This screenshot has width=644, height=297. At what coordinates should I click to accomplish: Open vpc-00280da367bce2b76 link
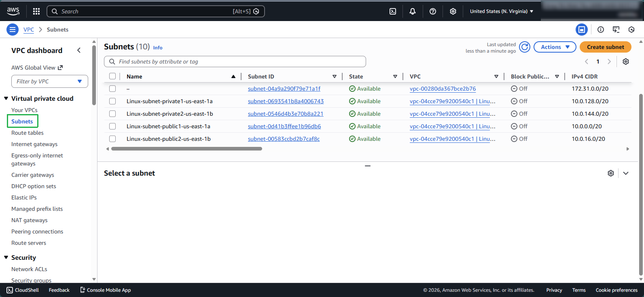(443, 89)
